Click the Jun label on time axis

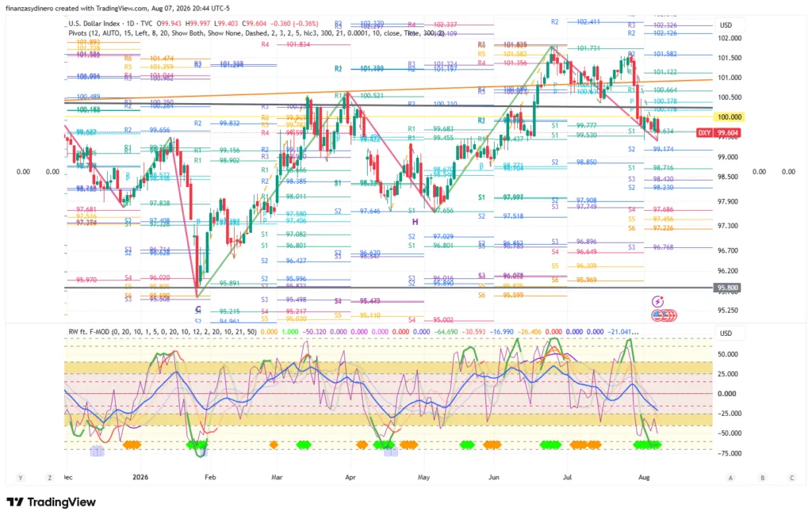[x=494, y=477]
